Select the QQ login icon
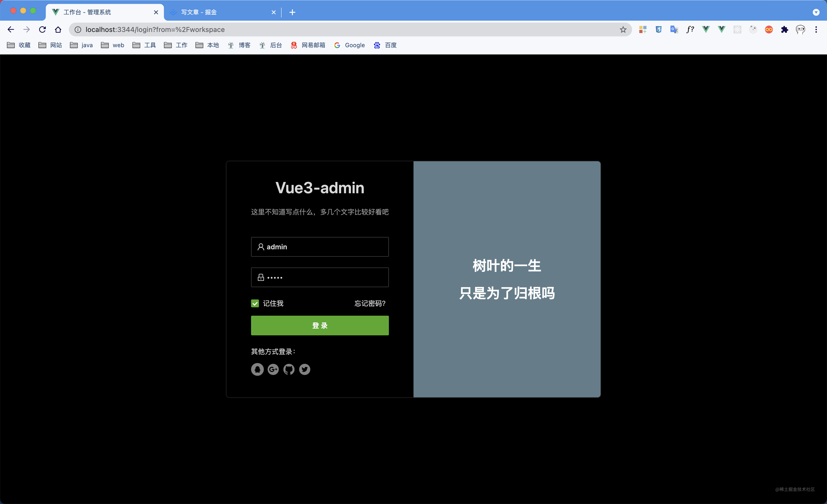 pos(257,369)
